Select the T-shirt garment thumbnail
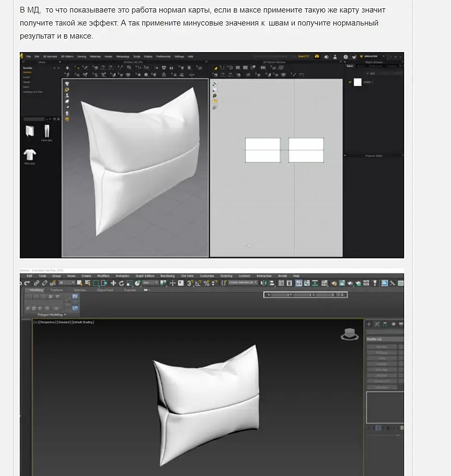 (x=30, y=155)
